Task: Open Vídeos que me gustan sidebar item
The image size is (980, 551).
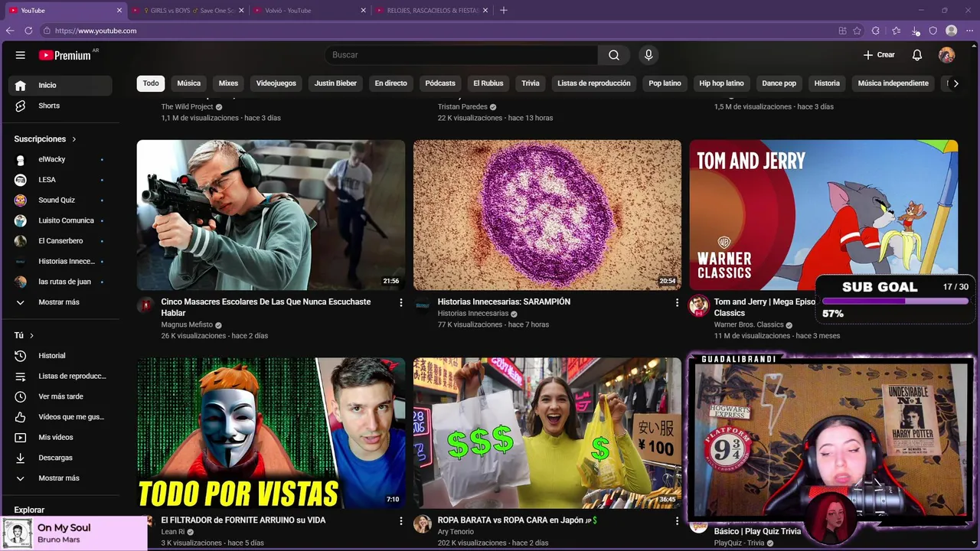Action: (x=60, y=417)
